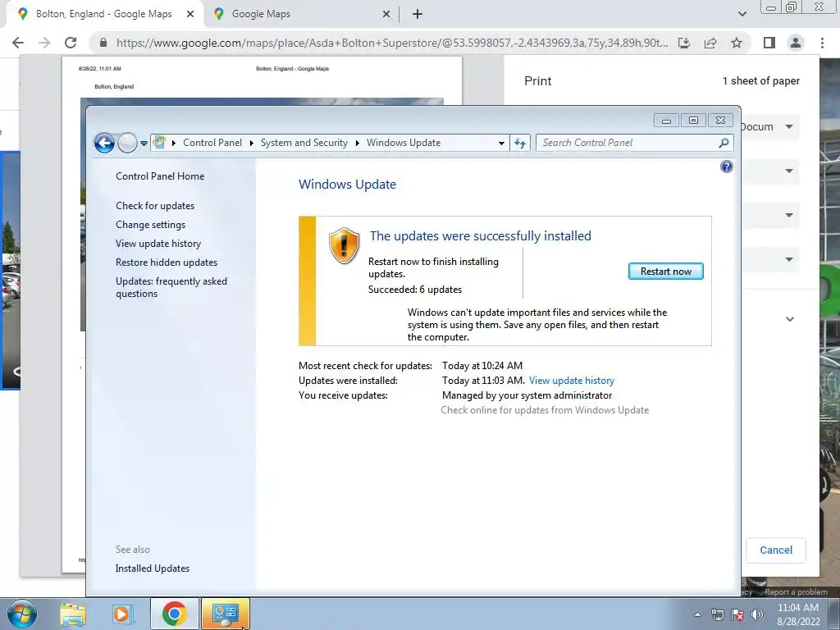
Task: Close the Bolton, England Google Maps tab
Action: (190, 15)
